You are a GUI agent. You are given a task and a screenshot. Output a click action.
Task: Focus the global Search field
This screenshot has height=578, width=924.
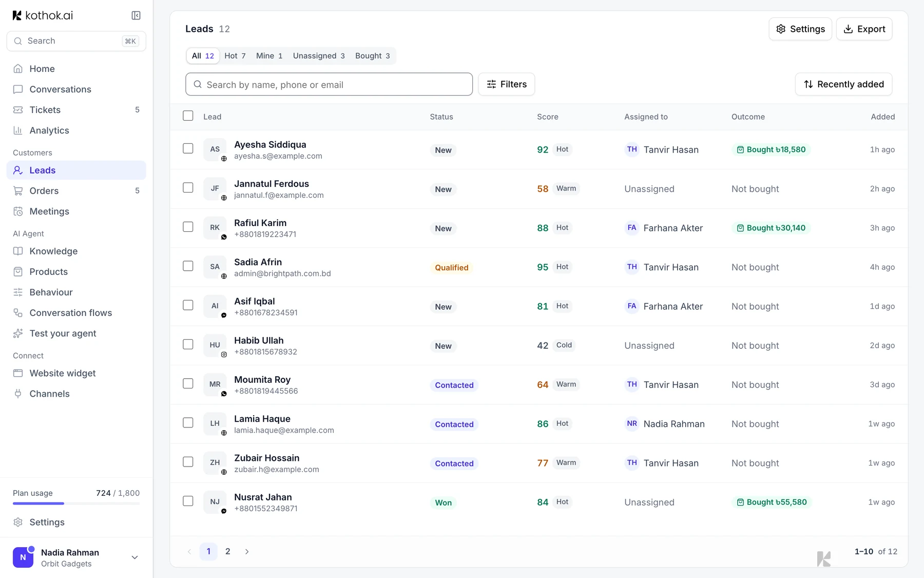tap(76, 41)
